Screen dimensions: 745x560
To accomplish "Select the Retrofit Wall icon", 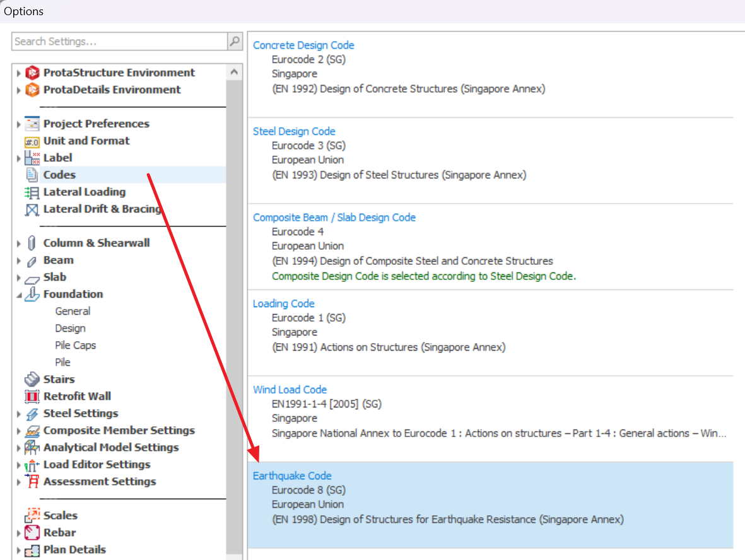I will point(32,397).
